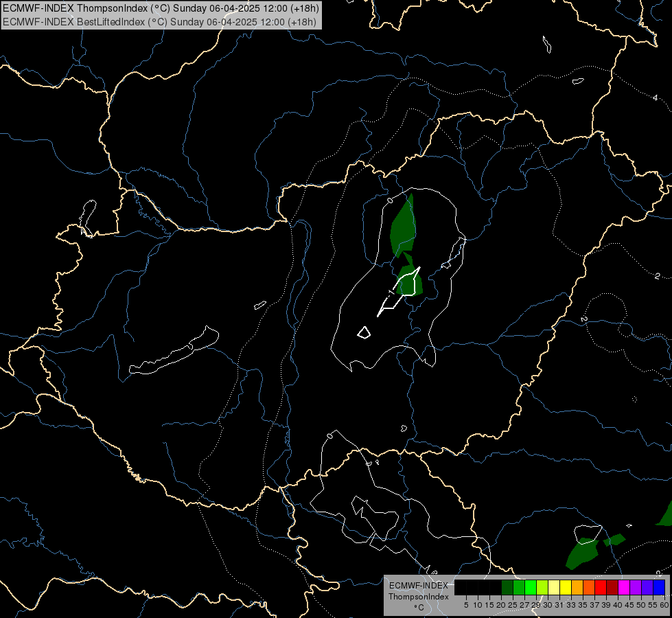The height and width of the screenshot is (618, 672).
Task: Click legend tick value 60
Action: point(664,605)
